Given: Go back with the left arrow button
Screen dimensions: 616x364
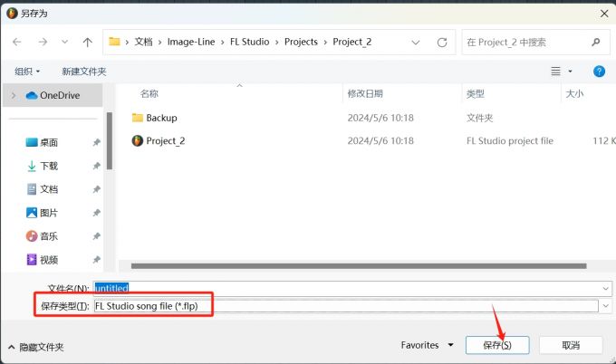Looking at the screenshot, I should (x=17, y=42).
